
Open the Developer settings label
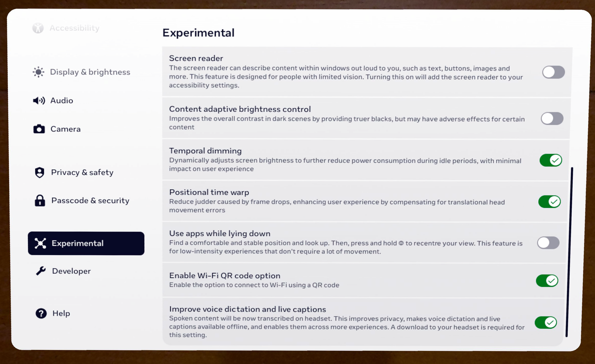pyautogui.click(x=71, y=271)
